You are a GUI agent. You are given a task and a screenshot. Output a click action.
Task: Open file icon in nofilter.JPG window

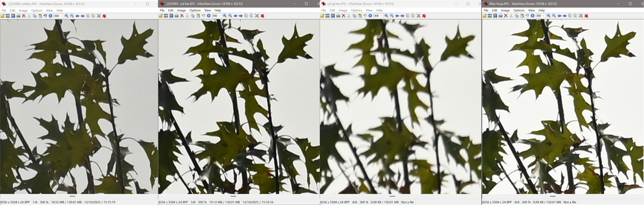coord(2,16)
